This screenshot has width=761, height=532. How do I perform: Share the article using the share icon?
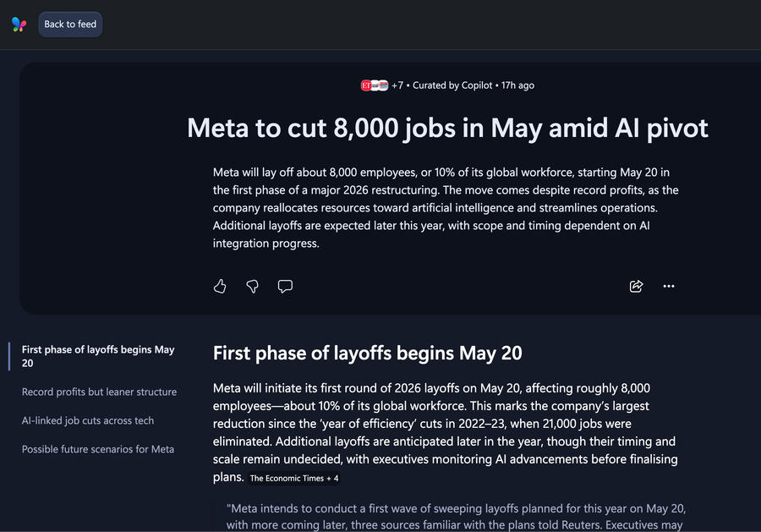[x=636, y=287]
